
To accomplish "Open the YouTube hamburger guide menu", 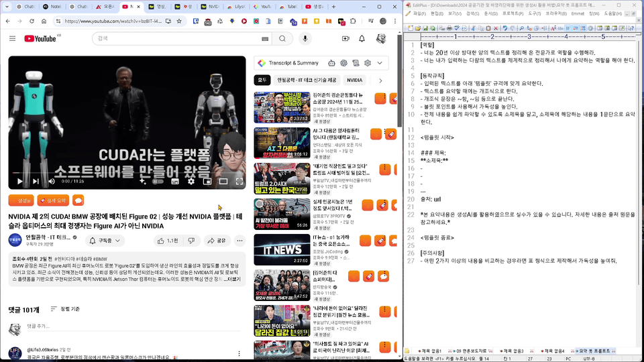I will (x=12, y=39).
